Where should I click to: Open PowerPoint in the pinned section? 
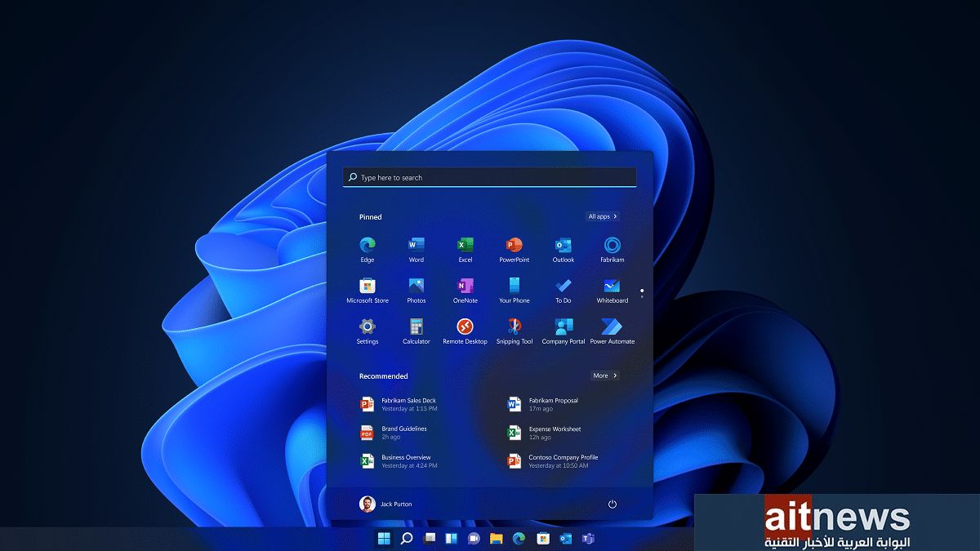[514, 245]
